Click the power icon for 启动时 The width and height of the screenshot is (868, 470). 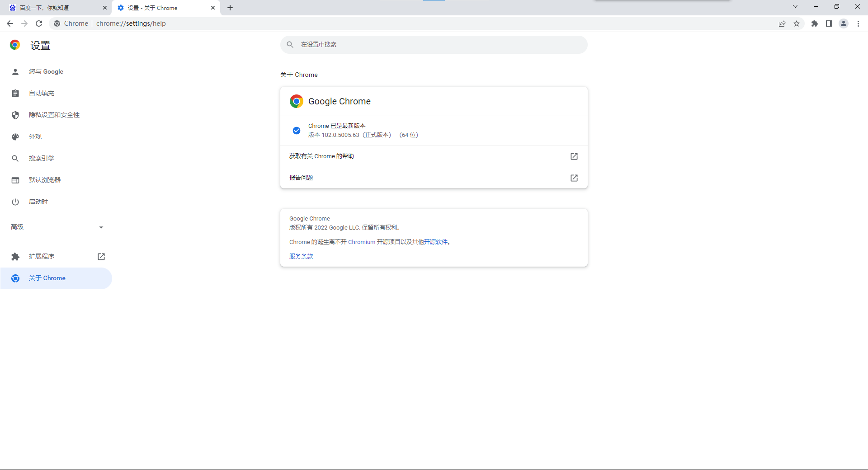point(15,202)
